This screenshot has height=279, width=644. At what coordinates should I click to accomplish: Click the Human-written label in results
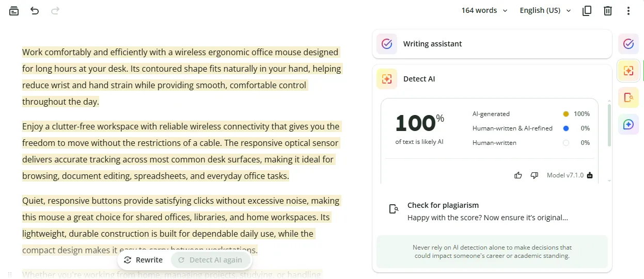pos(494,143)
